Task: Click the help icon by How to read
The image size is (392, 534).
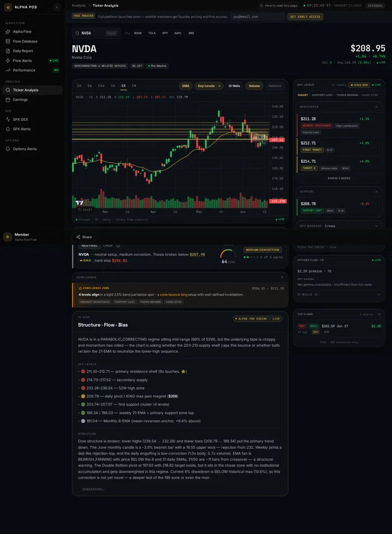Action: point(261,5)
